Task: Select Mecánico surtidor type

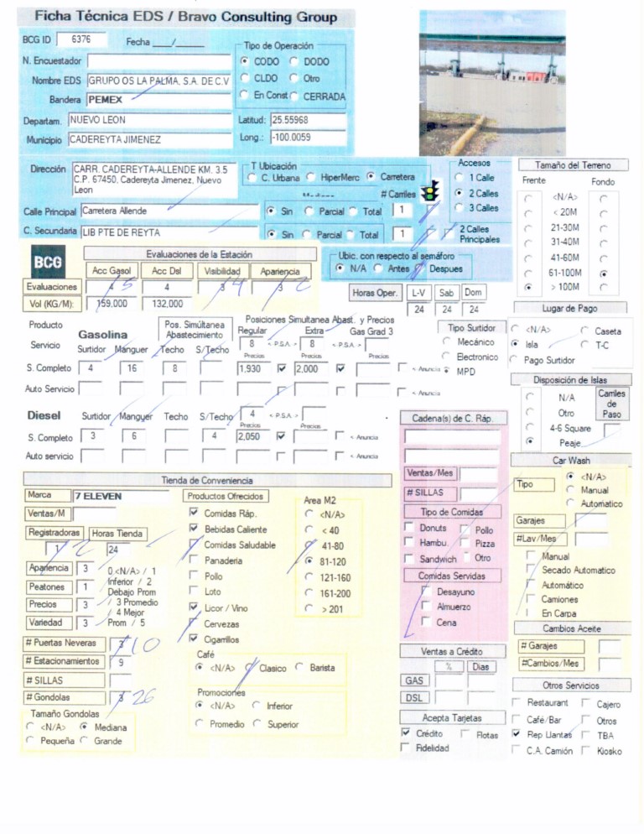Action: coord(446,341)
